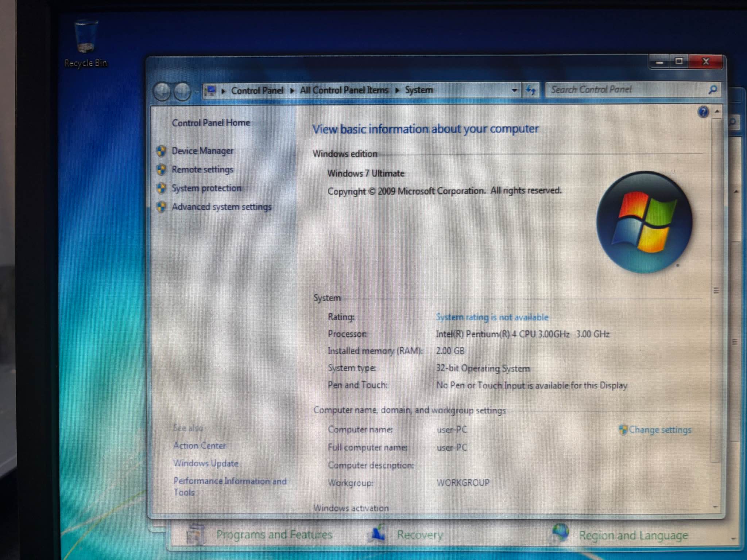The image size is (747, 560).
Task: Open Region and Language in the background window
Action: click(633, 535)
